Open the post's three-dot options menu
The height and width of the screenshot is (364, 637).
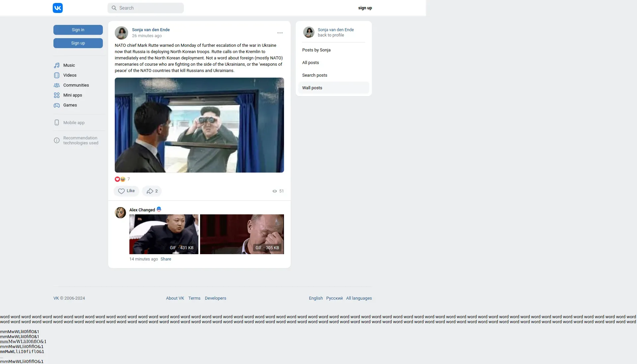tap(280, 33)
